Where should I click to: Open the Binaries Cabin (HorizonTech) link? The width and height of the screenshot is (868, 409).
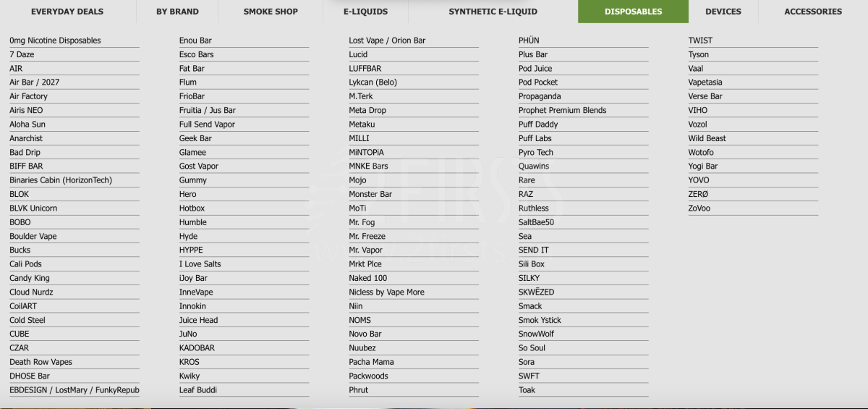point(61,180)
